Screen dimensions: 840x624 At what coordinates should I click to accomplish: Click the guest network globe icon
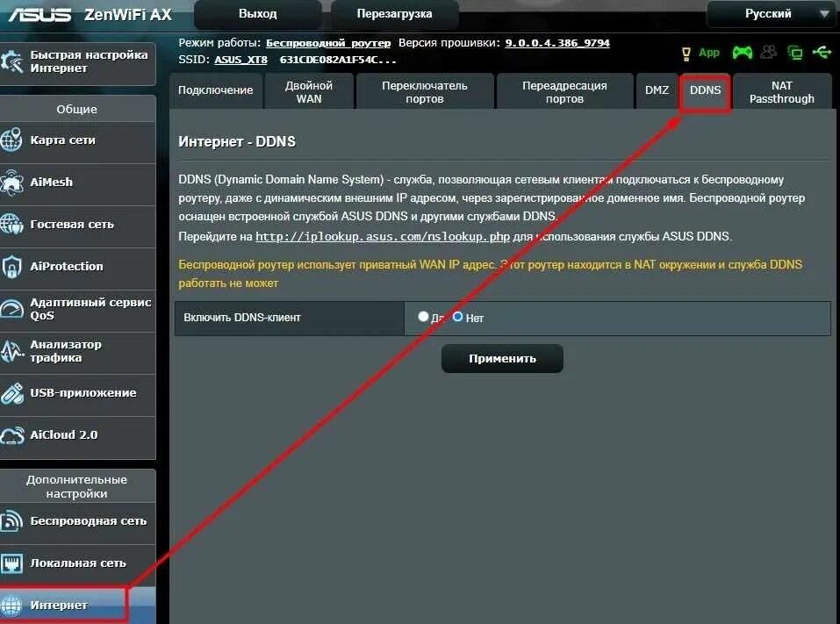point(11,224)
